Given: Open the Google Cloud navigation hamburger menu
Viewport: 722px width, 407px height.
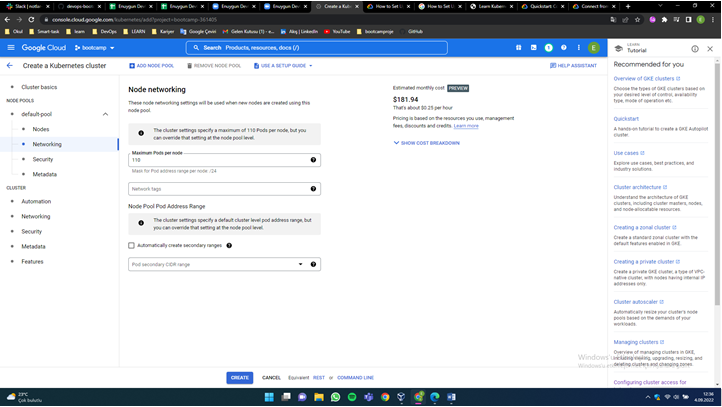Looking at the screenshot, I should click(x=11, y=47).
